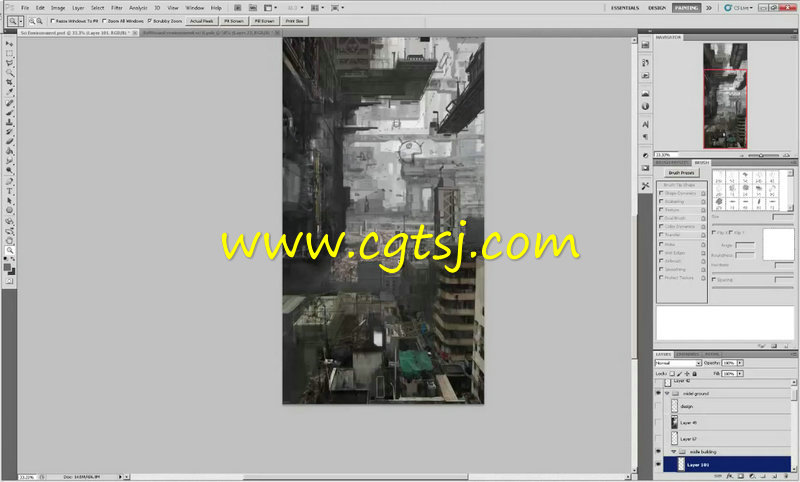800x482 pixels.
Task: Click the Actual Pixels button
Action: click(x=202, y=21)
